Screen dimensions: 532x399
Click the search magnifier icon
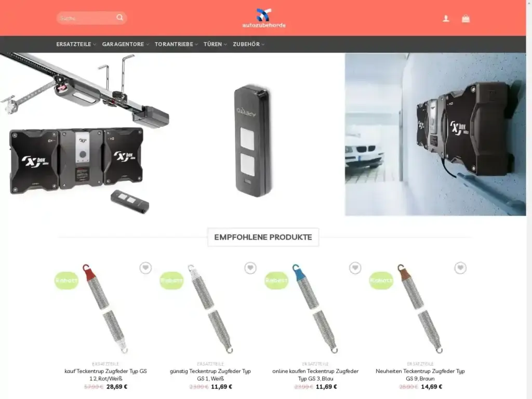pyautogui.click(x=120, y=18)
